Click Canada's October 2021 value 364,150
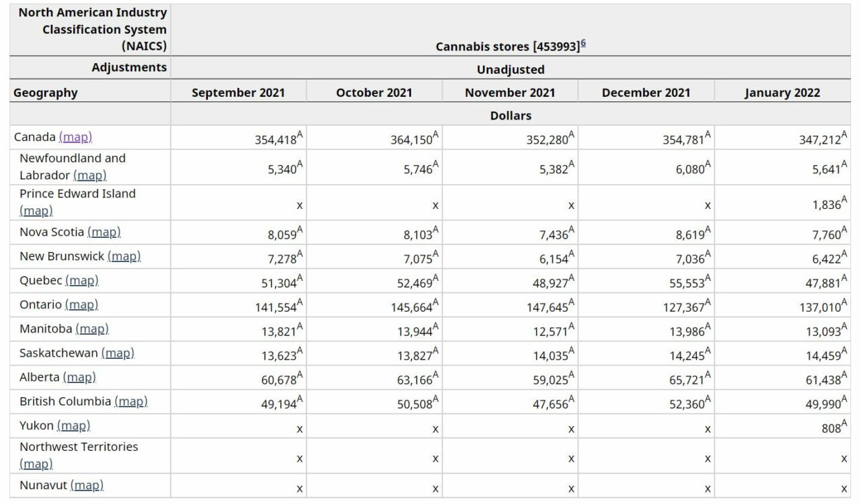This screenshot has width=861, height=504. pyautogui.click(x=412, y=140)
